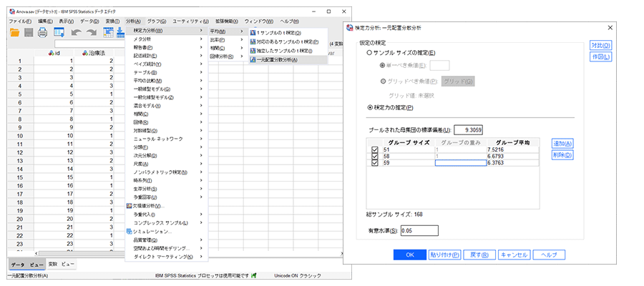Uncheck the group size 58 row checkbox
This screenshot has width=644, height=286.
click(374, 157)
